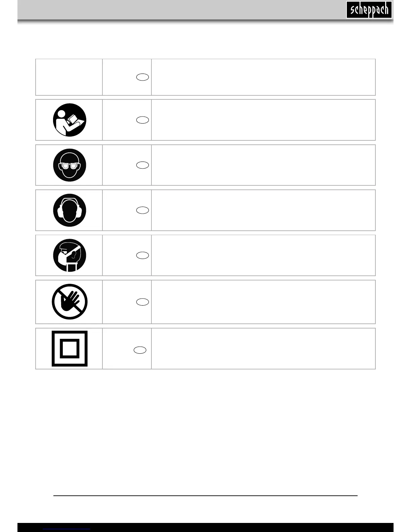Viewport: 411px width, 532px height.
Task: Click the oval marker beside the hand prohibition symbol
Action: click(143, 302)
